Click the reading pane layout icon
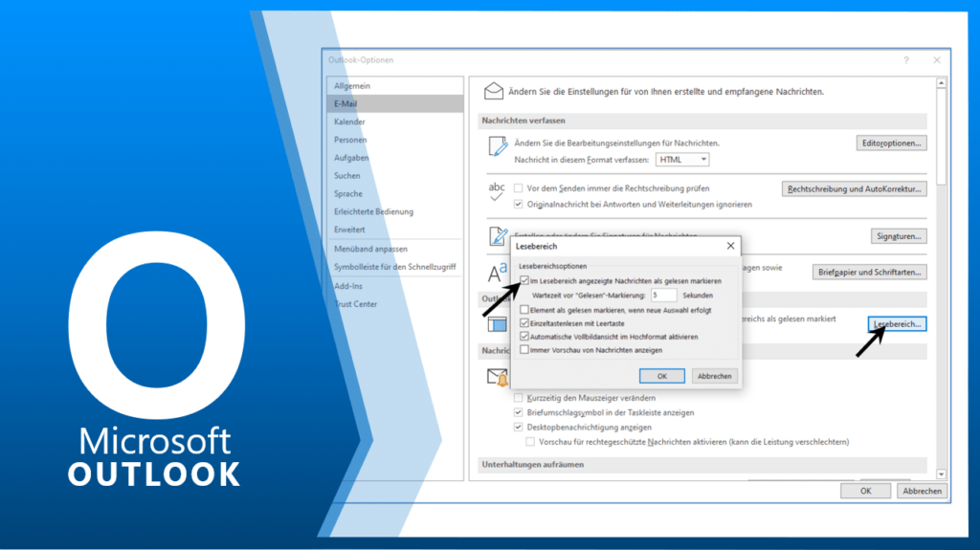This screenshot has height=550, width=980. (x=498, y=323)
